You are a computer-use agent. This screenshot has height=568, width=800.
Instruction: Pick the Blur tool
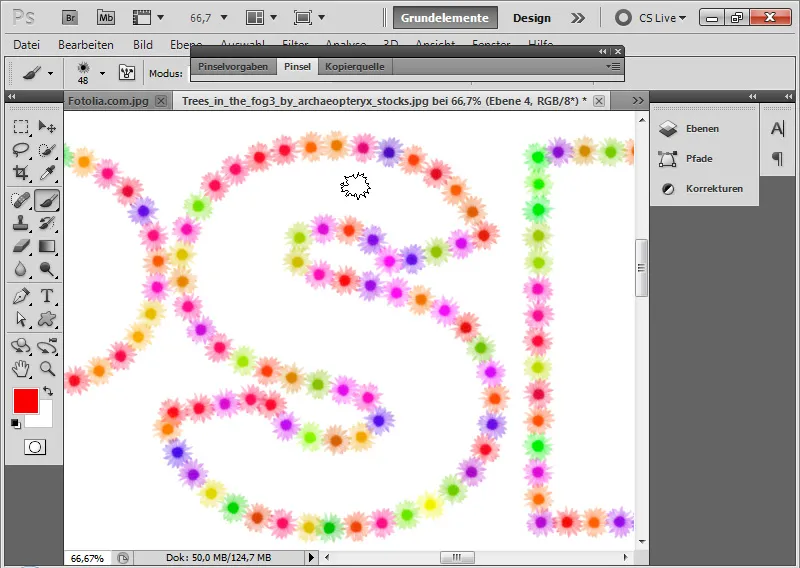[21, 269]
